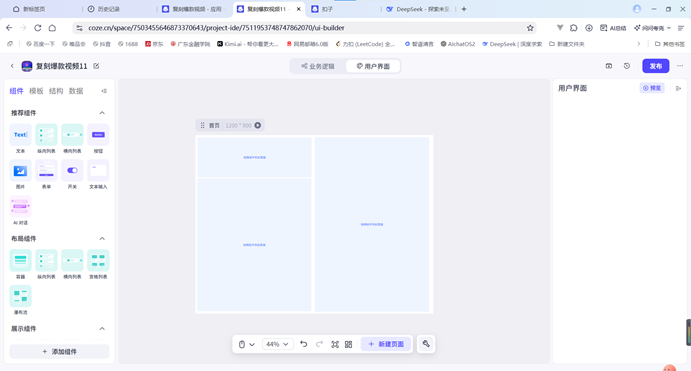Reload the browser page
The image size is (691, 371).
pyautogui.click(x=38, y=28)
